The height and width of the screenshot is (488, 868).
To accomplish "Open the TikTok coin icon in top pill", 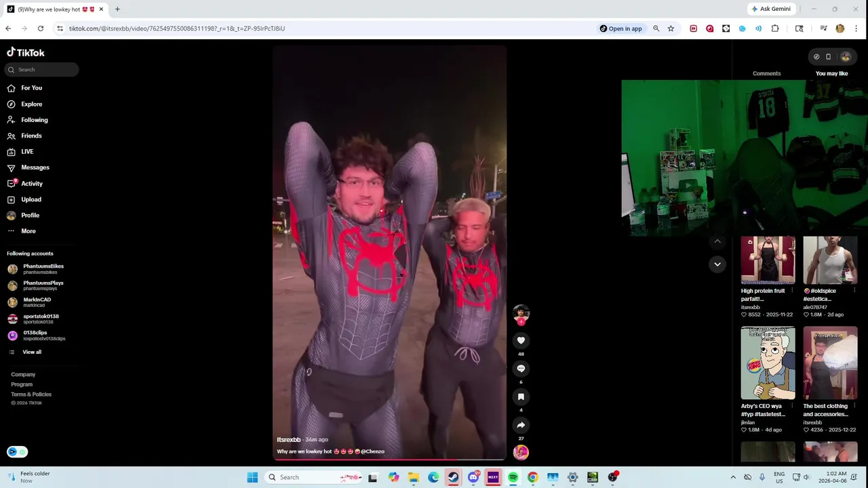I will (x=816, y=57).
